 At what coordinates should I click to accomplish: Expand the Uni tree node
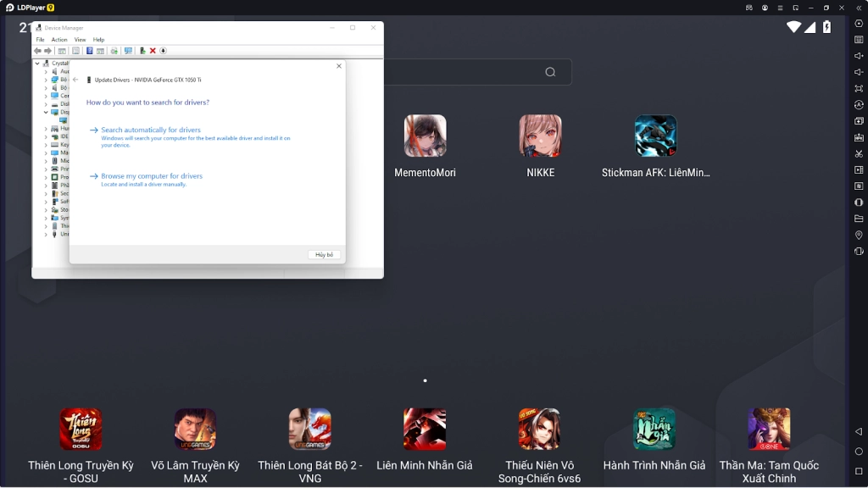[46, 234]
